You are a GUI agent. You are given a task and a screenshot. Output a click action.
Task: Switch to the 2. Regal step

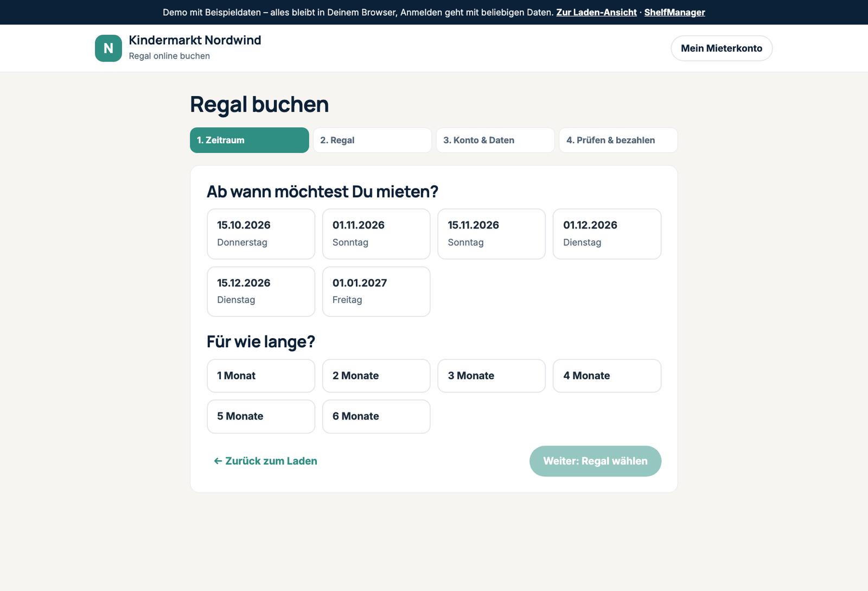pos(372,140)
